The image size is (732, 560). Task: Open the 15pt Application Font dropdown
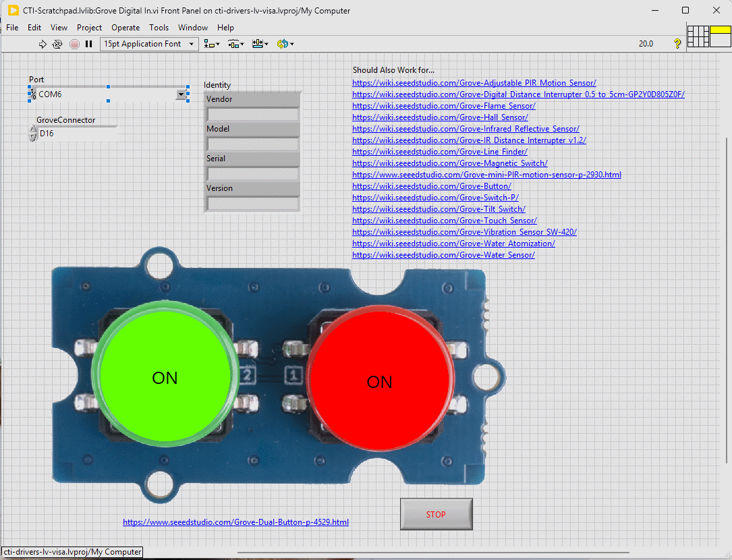(x=148, y=44)
